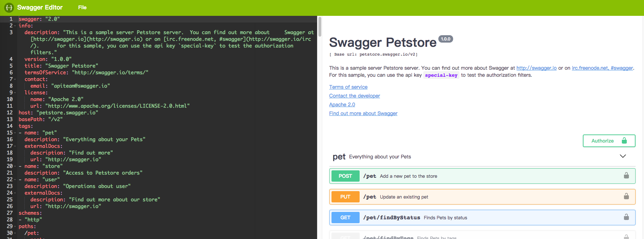Screen dimensions: 644x239
Task: Click line number 12 in the gutter
Action: (x=9, y=113)
